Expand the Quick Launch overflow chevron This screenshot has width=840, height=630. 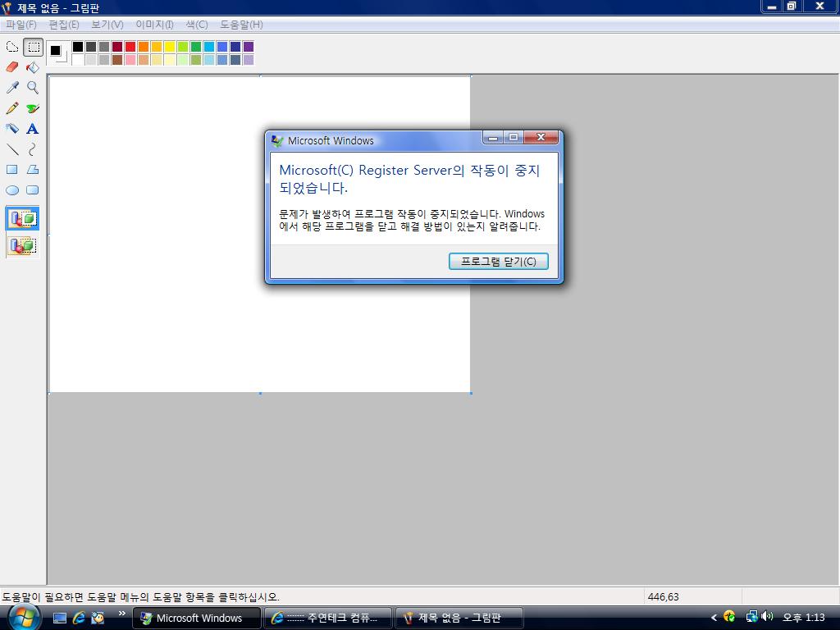click(121, 614)
